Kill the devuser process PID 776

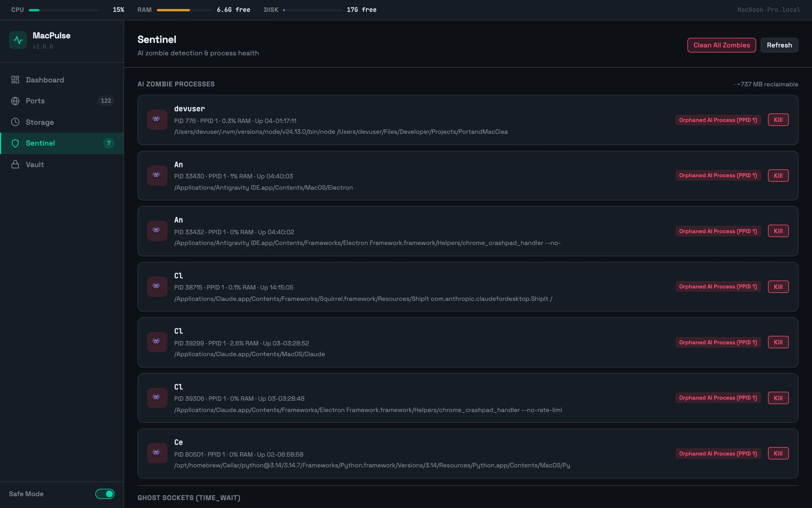click(778, 120)
